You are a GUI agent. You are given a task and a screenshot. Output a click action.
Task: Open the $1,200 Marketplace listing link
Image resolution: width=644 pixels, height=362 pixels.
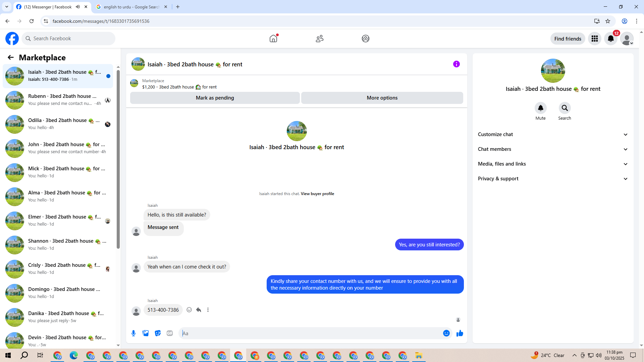coord(179,87)
